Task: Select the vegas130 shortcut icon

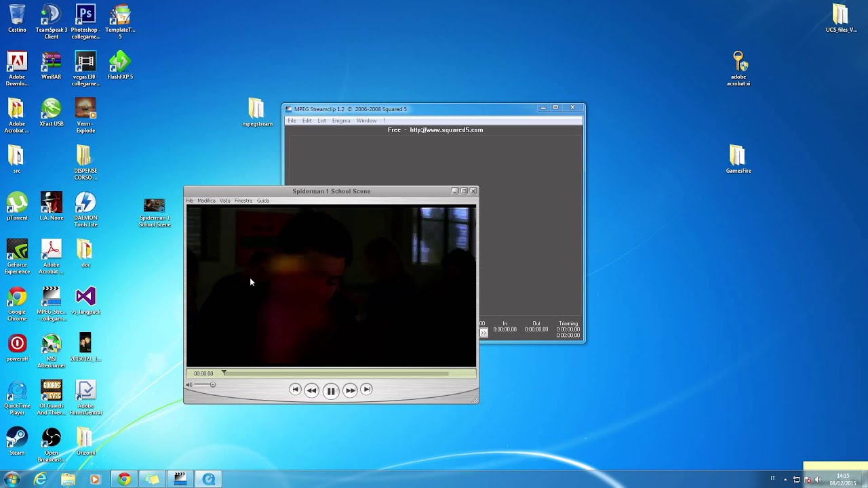Action: 85,68
